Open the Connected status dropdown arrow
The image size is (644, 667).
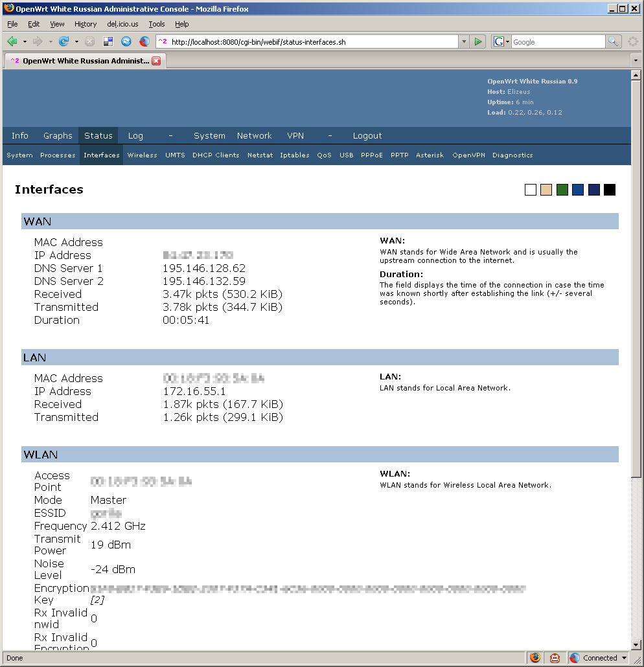click(625, 658)
